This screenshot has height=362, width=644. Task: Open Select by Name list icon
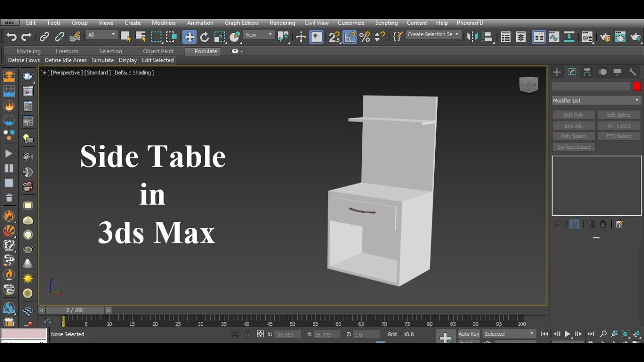click(141, 37)
